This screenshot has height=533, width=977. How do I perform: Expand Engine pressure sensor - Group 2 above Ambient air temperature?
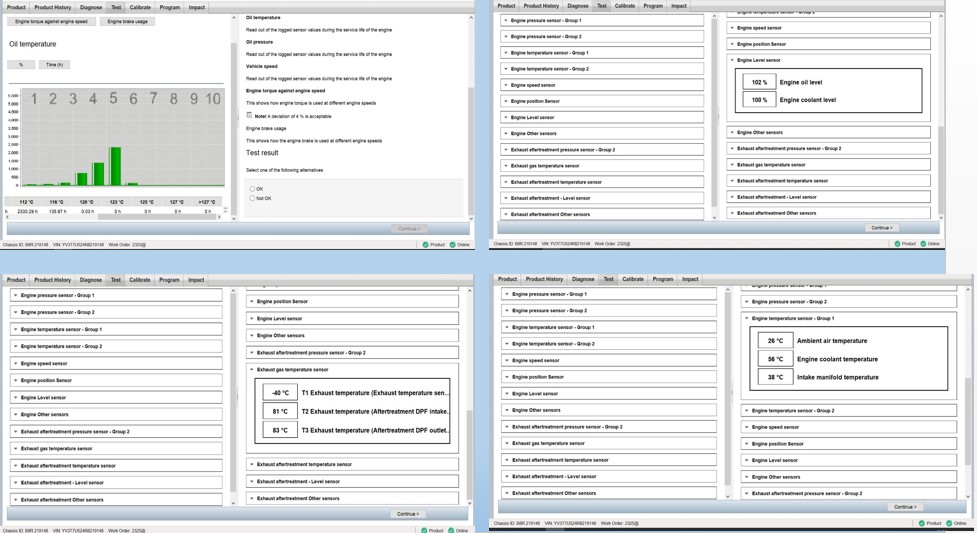pyautogui.click(x=849, y=302)
